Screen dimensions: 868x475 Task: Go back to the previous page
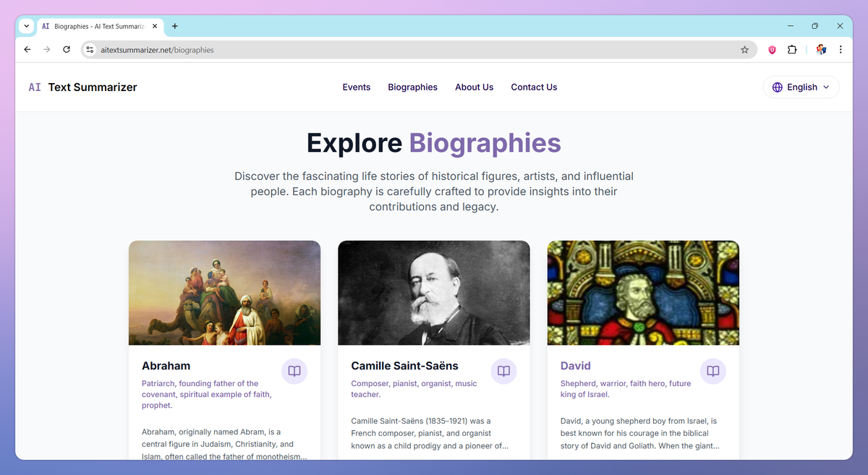click(x=27, y=50)
